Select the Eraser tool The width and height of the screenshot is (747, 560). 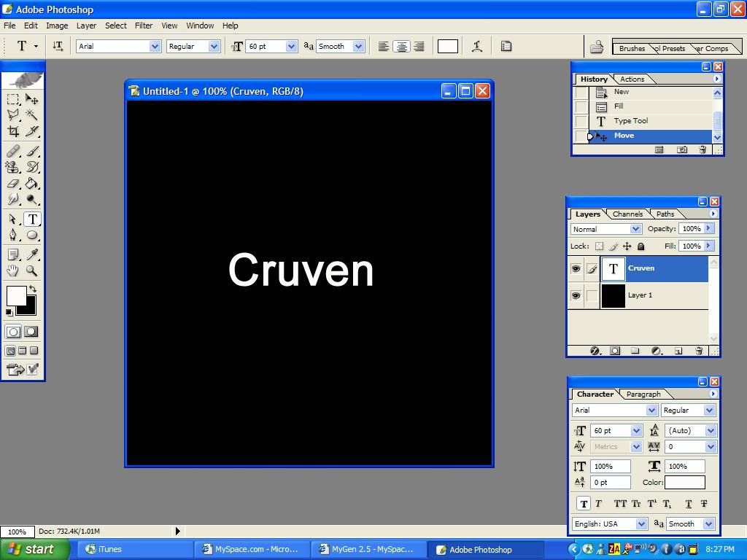[x=13, y=183]
